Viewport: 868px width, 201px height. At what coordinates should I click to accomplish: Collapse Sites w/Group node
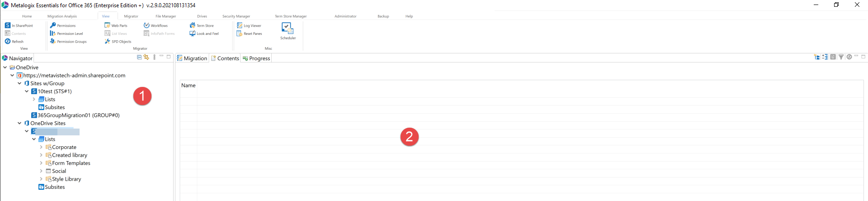pyautogui.click(x=19, y=83)
